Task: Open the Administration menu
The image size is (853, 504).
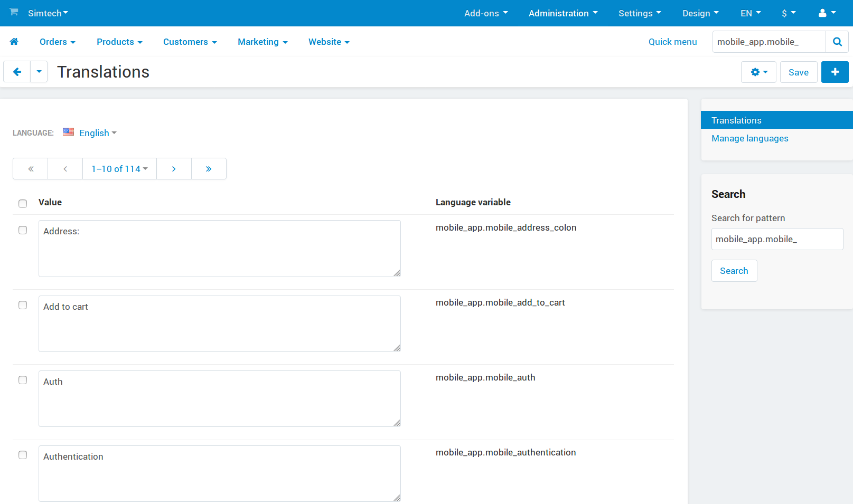Action: coord(563,13)
